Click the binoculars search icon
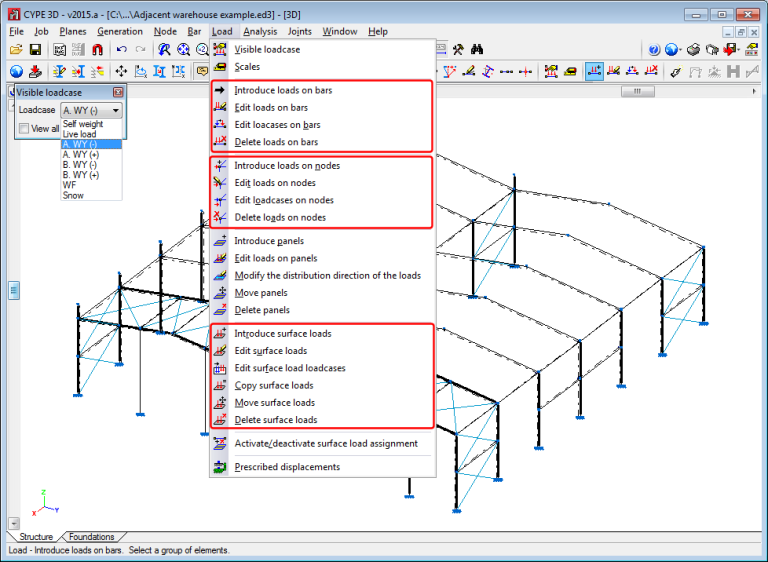This screenshot has width=768, height=562. click(x=477, y=49)
